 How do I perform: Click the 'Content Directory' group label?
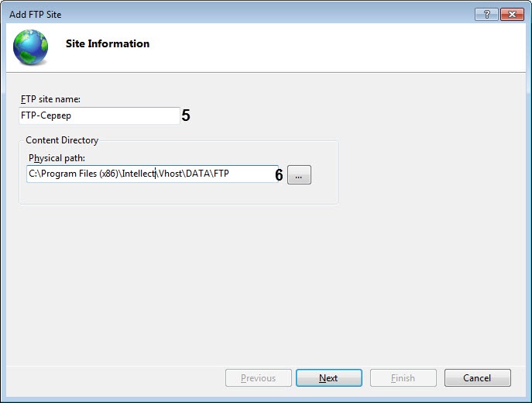coord(62,140)
